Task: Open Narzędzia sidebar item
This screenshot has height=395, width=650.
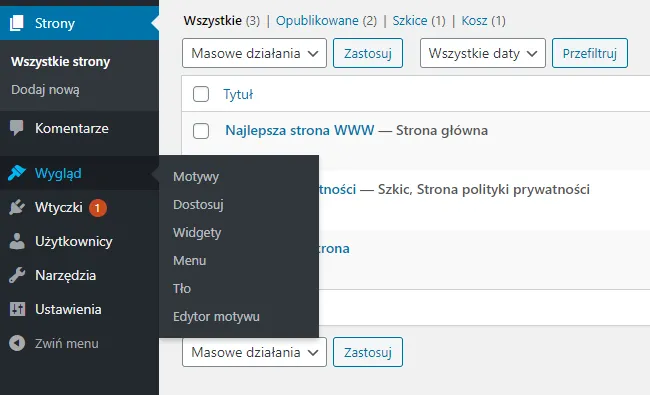Action: [79, 275]
